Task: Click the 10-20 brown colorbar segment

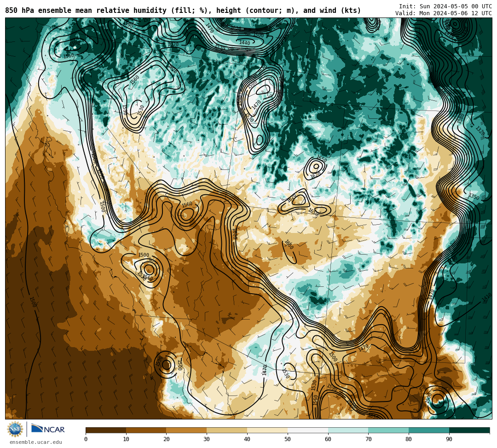Action: pyautogui.click(x=146, y=430)
